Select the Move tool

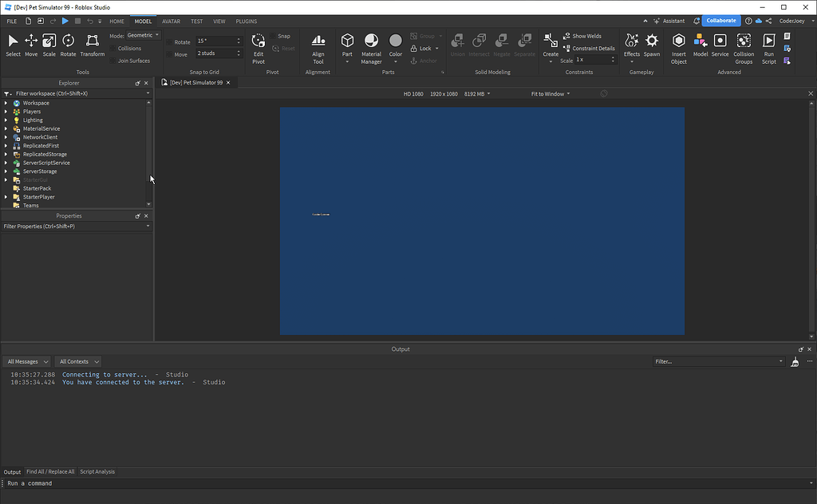coord(31,44)
